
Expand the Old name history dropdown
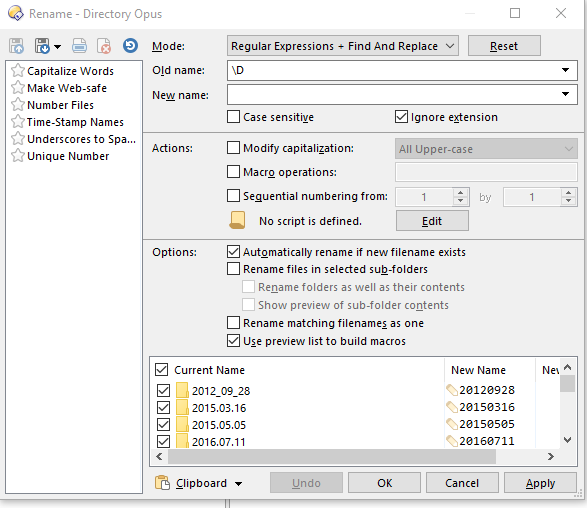(565, 70)
